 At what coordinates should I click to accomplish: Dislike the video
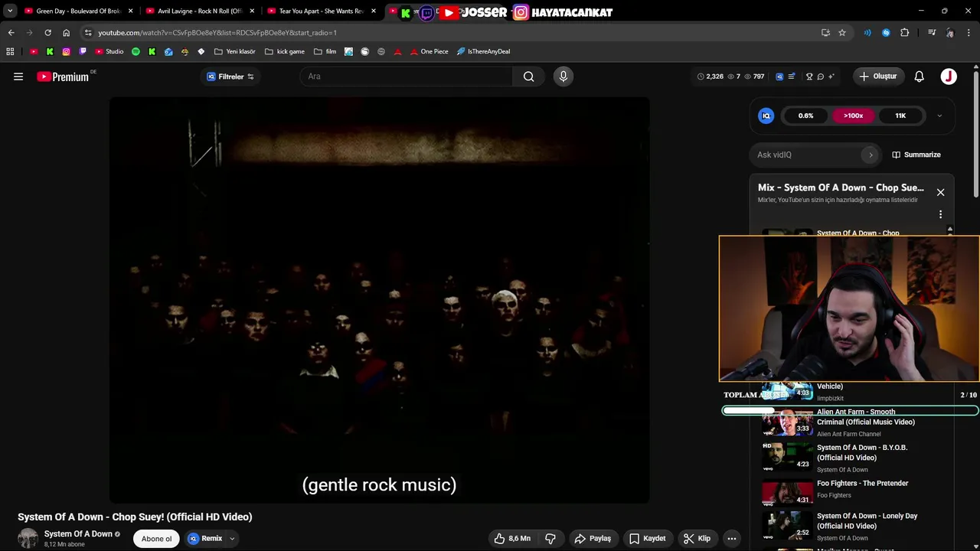pos(550,539)
